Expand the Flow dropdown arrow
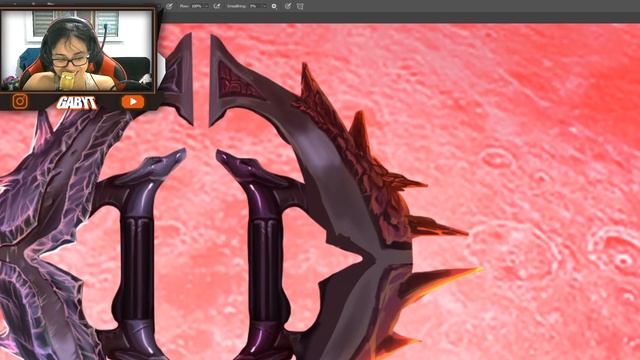This screenshot has width=640, height=360. click(207, 6)
